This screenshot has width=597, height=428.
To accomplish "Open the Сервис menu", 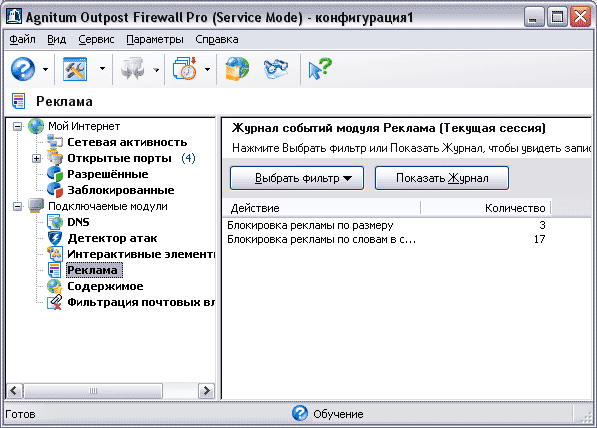I will [96, 39].
